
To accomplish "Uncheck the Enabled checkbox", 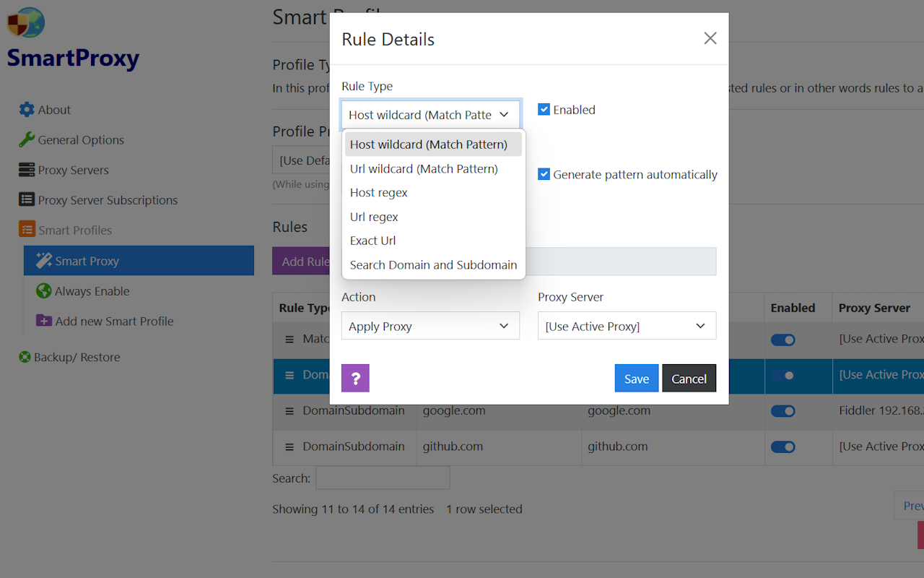I will [x=544, y=109].
